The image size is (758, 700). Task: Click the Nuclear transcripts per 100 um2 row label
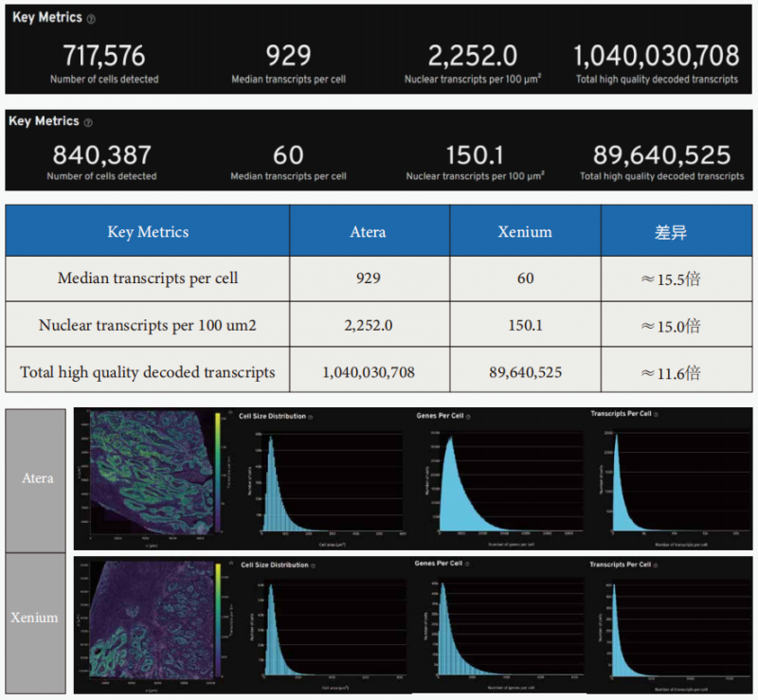148,325
